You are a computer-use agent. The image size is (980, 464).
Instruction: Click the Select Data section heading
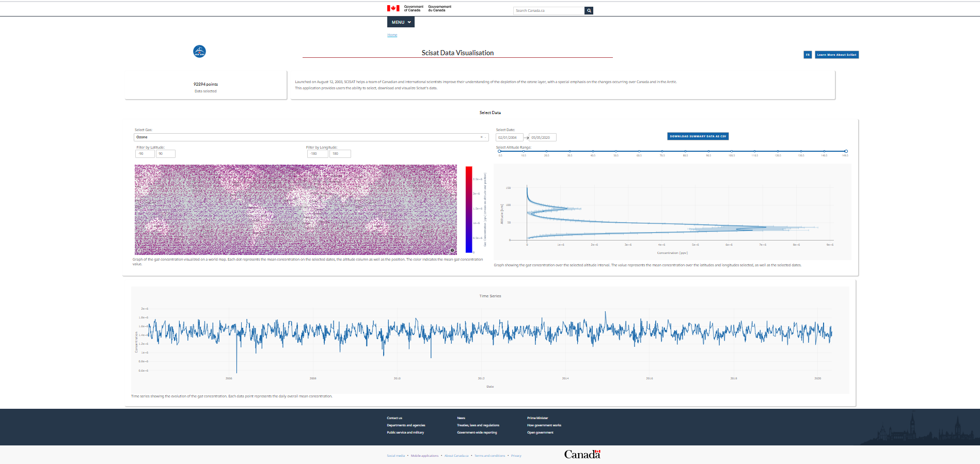coord(490,113)
